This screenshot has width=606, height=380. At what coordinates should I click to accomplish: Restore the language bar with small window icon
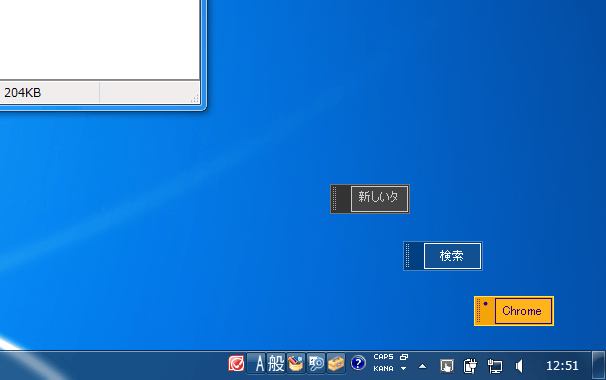coord(404,357)
